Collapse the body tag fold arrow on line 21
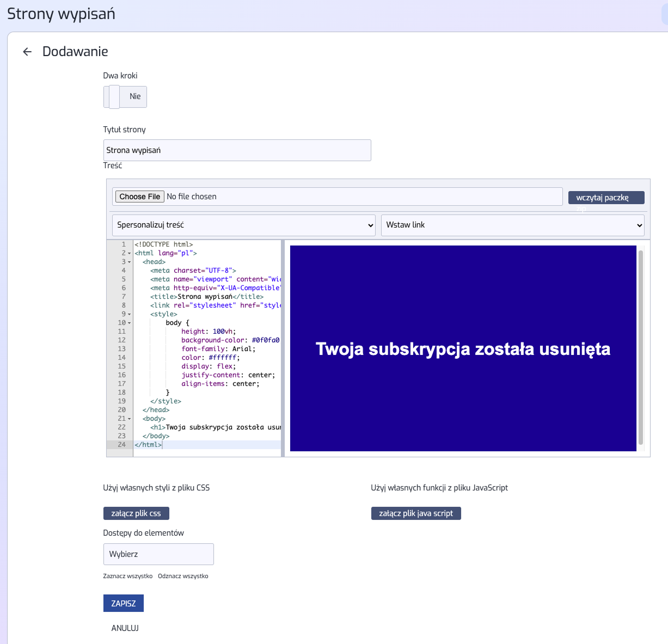The height and width of the screenshot is (644, 668). click(130, 419)
